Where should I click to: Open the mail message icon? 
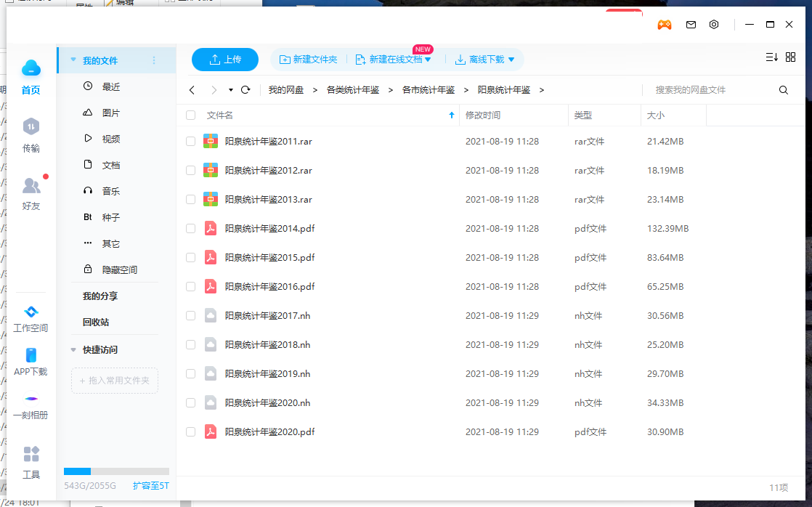691,25
